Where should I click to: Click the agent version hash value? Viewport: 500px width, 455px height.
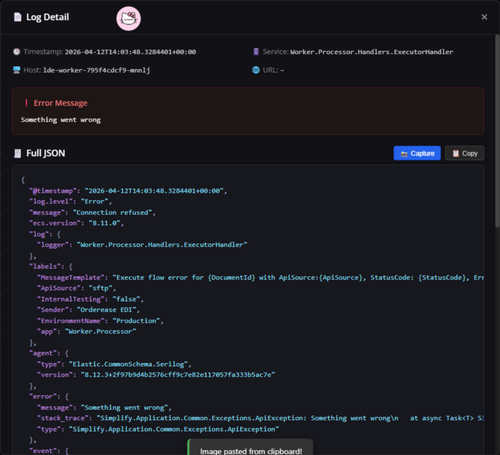point(178,375)
